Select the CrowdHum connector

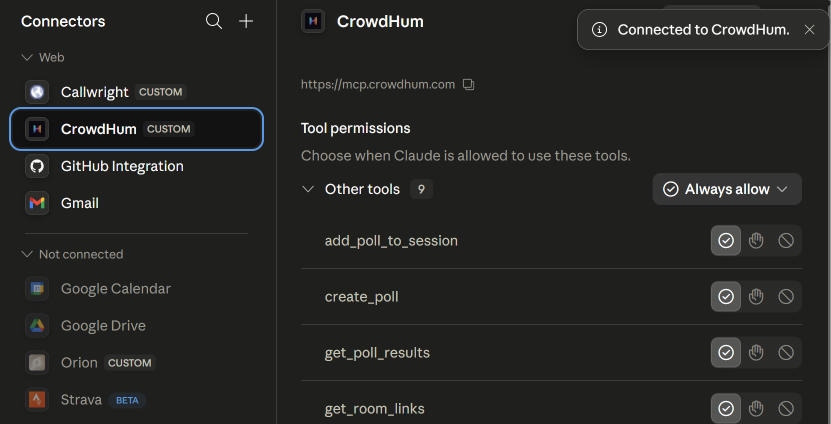pyautogui.click(x=136, y=129)
